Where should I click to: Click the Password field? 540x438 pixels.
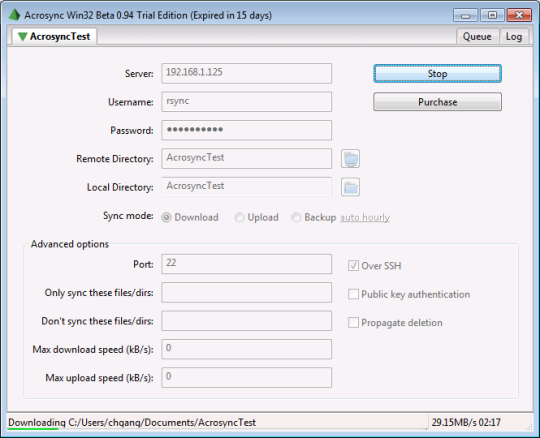coord(247,130)
